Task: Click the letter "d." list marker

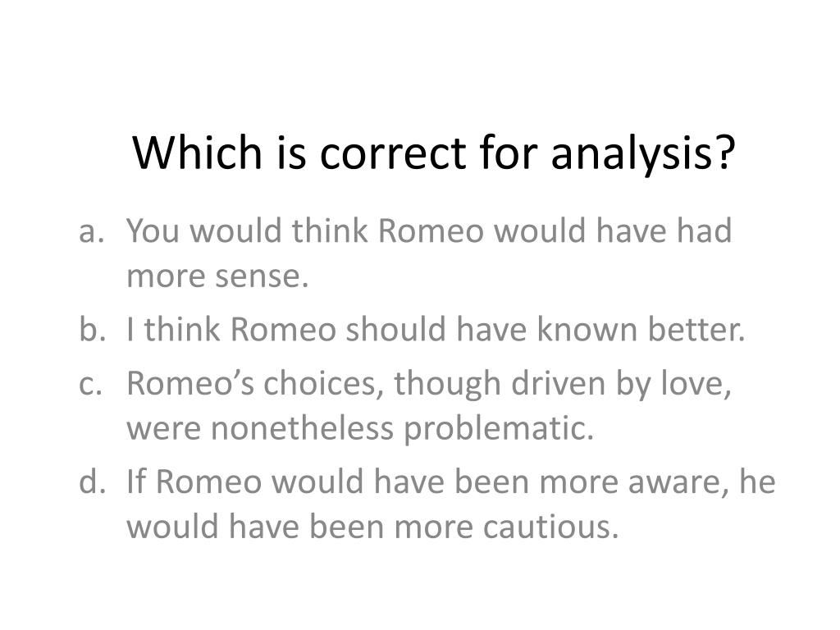Action: coord(92,481)
